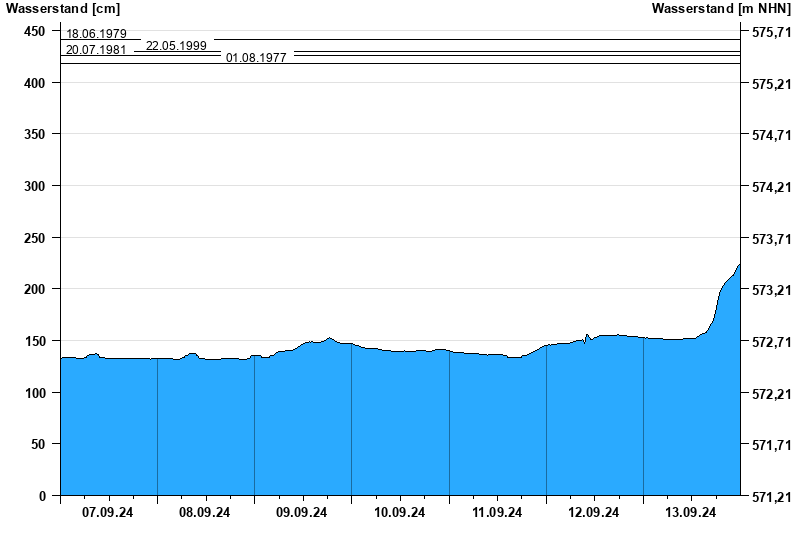Click the 07.09.24 date label
The width and height of the screenshot is (800, 550).
pyautogui.click(x=108, y=513)
